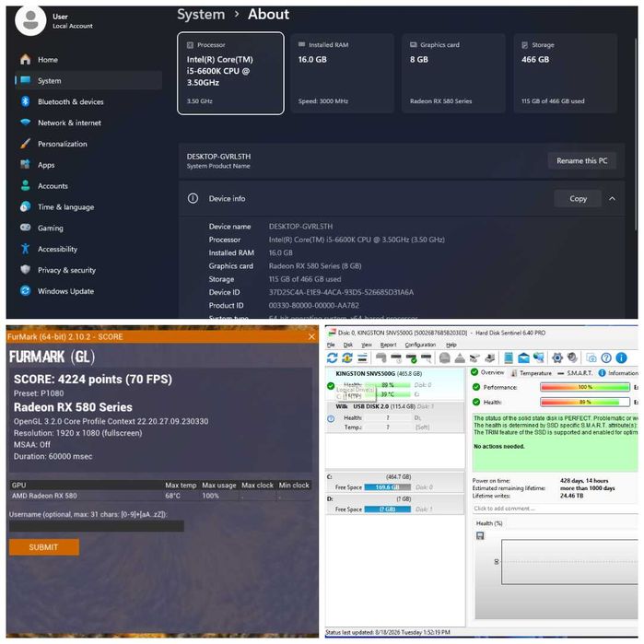Open the View menu in Hard Disk Sentinel
Image resolution: width=644 pixels, height=644 pixels.
point(367,345)
